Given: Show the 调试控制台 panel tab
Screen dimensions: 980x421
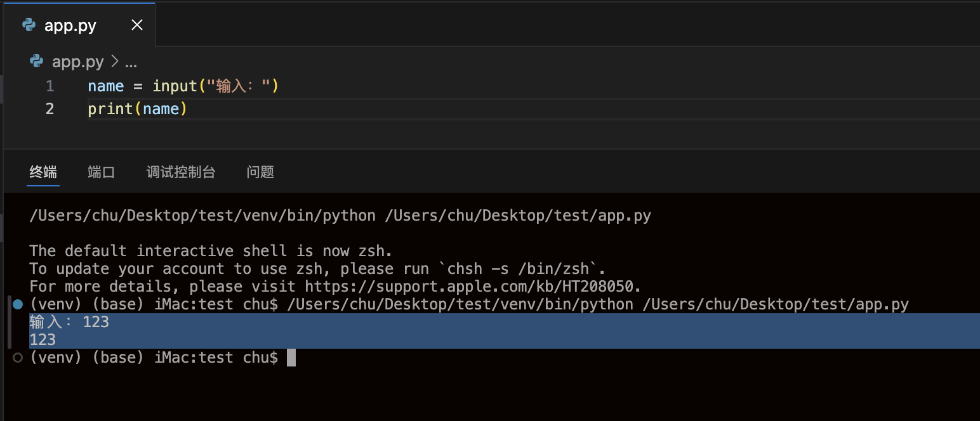Looking at the screenshot, I should 181,172.
